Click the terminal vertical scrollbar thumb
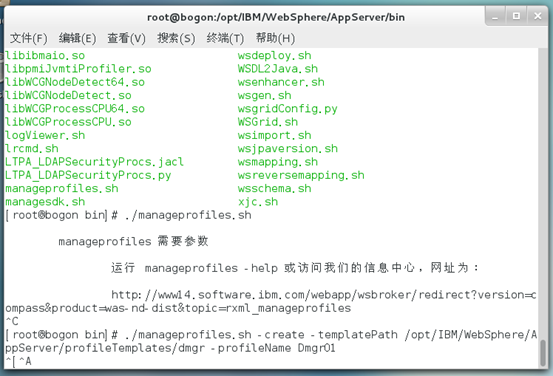Viewport: 553px width, 376px height. click(x=544, y=353)
